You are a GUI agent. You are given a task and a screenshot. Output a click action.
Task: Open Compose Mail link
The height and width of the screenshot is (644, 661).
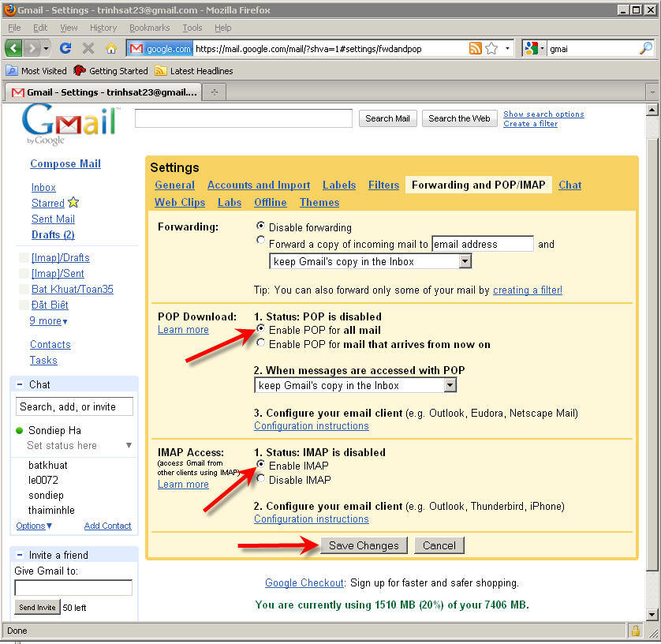65,163
